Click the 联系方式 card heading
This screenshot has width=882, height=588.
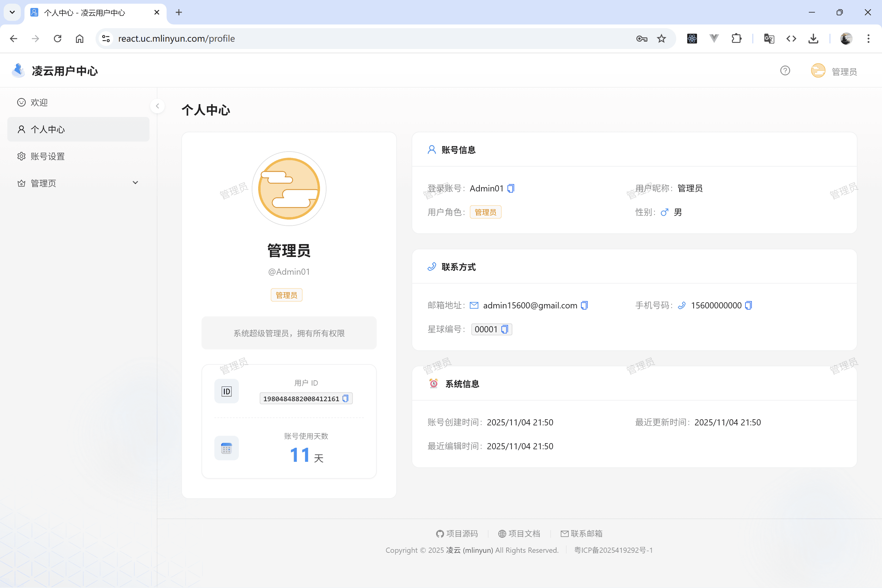coord(458,267)
